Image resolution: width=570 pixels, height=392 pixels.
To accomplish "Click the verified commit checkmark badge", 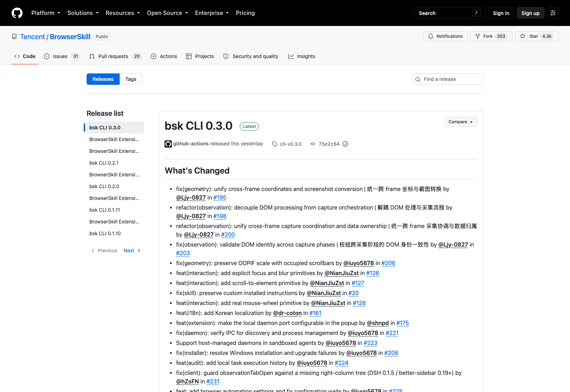I will pyautogui.click(x=345, y=144).
